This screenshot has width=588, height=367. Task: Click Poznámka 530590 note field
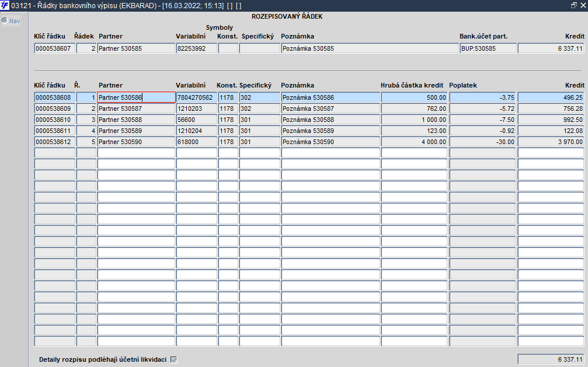(x=330, y=142)
